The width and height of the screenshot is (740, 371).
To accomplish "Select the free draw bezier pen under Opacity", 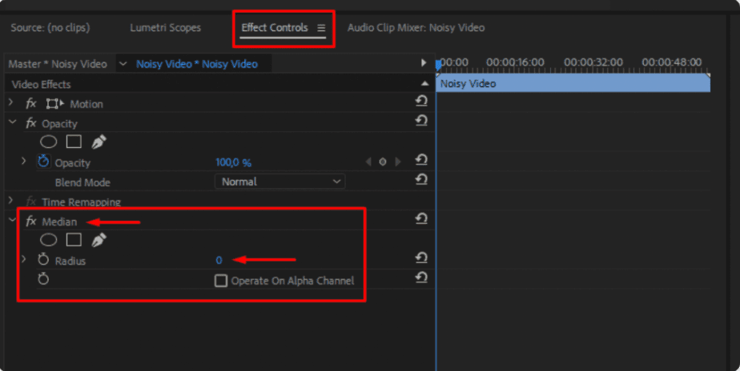I will coord(98,142).
